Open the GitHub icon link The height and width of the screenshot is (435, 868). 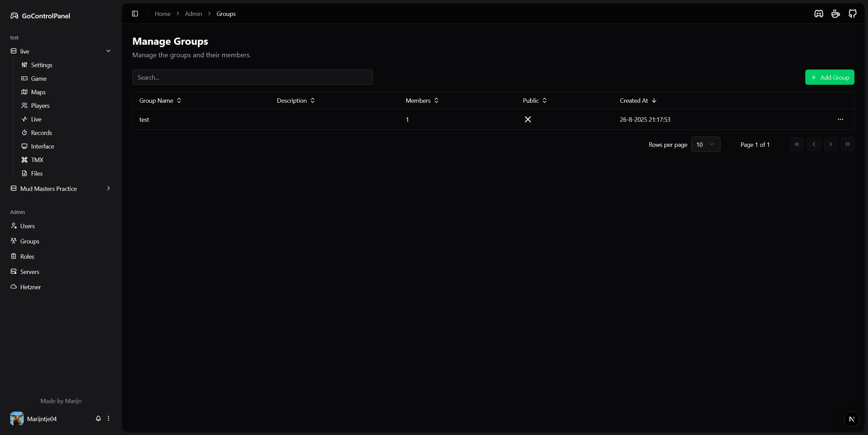click(852, 14)
